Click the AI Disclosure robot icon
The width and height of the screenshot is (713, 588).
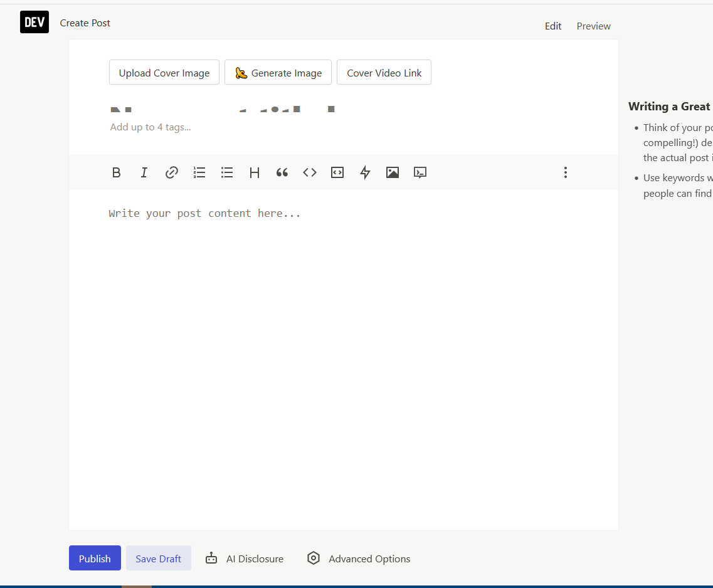(211, 558)
